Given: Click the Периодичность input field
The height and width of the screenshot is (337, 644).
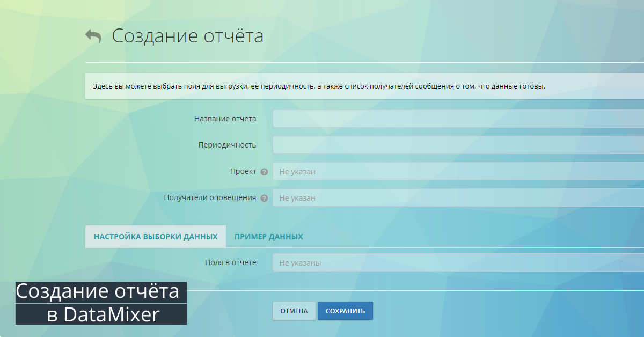Looking at the screenshot, I should [x=429, y=145].
